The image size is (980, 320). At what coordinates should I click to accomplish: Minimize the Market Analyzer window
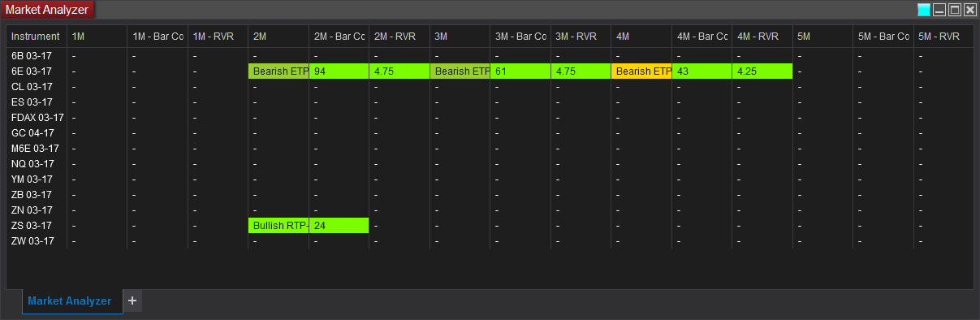coord(939,10)
